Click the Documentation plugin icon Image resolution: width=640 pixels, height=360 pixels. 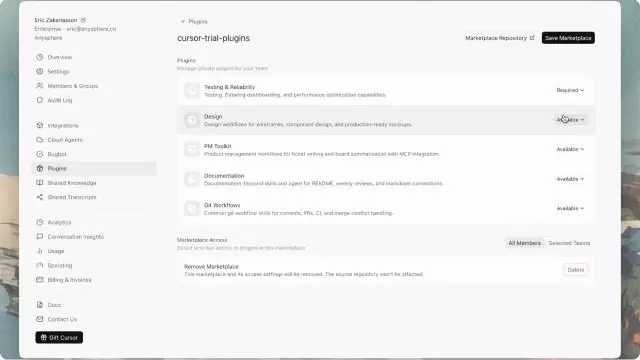click(x=192, y=179)
